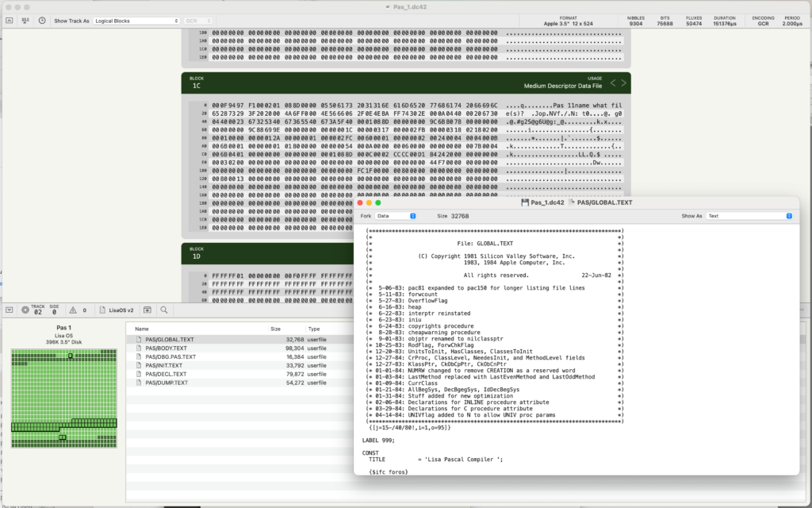
Task: Select the disk image eject icon in toolbar
Action: [x=10, y=21]
